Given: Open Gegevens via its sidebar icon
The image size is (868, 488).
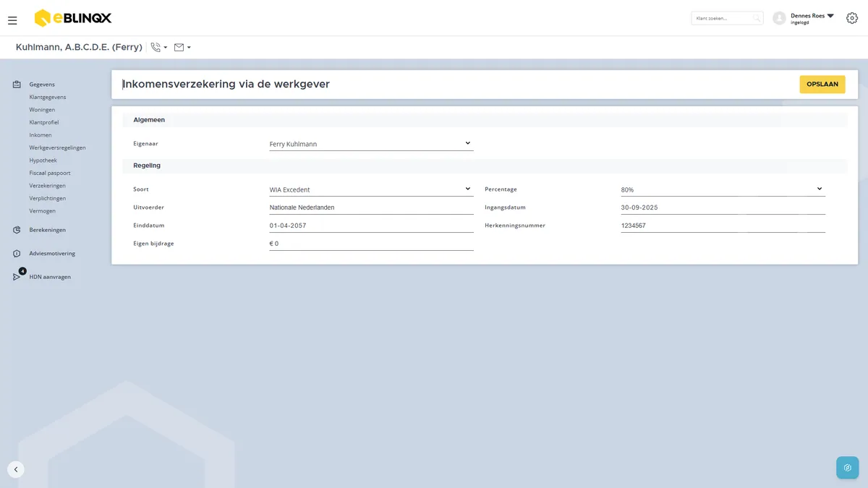Looking at the screenshot, I should 17,85.
